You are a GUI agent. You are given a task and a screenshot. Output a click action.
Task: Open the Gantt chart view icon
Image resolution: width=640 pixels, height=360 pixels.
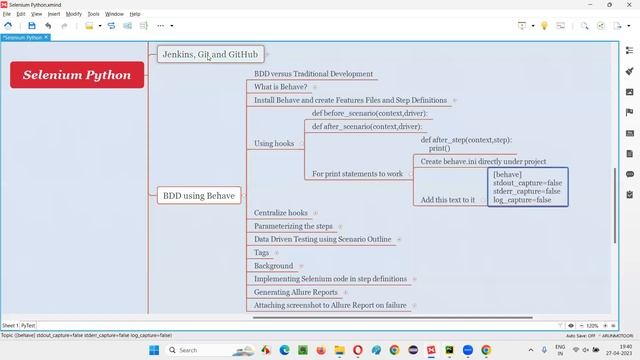coord(561,26)
